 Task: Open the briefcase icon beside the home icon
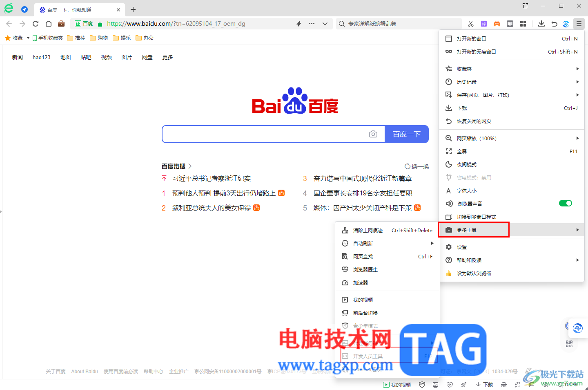[61, 24]
